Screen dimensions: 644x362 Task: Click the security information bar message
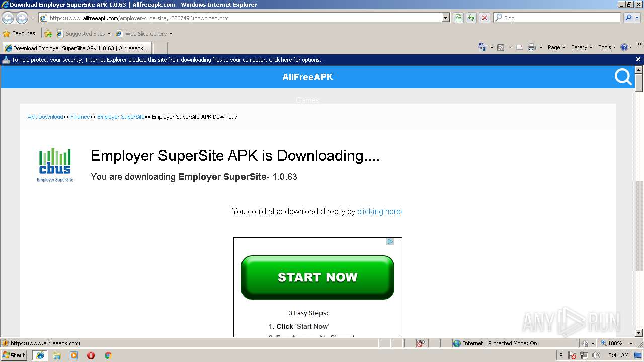169,60
